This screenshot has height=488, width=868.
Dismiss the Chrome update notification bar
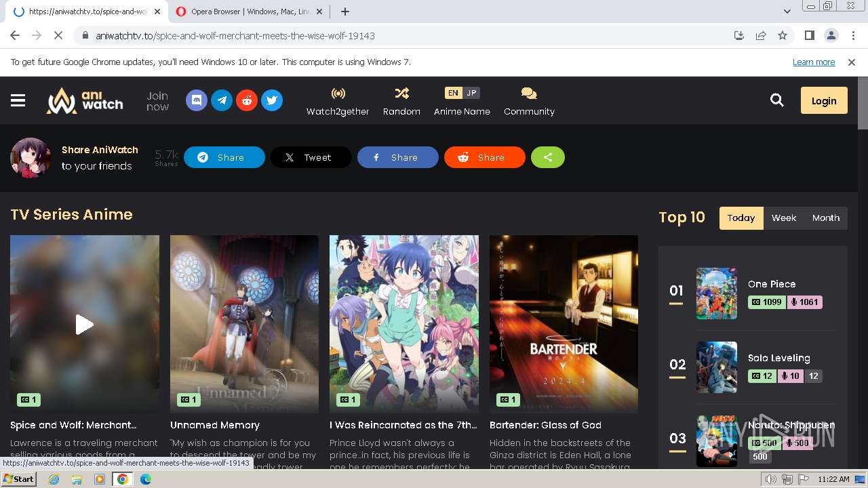tap(852, 62)
